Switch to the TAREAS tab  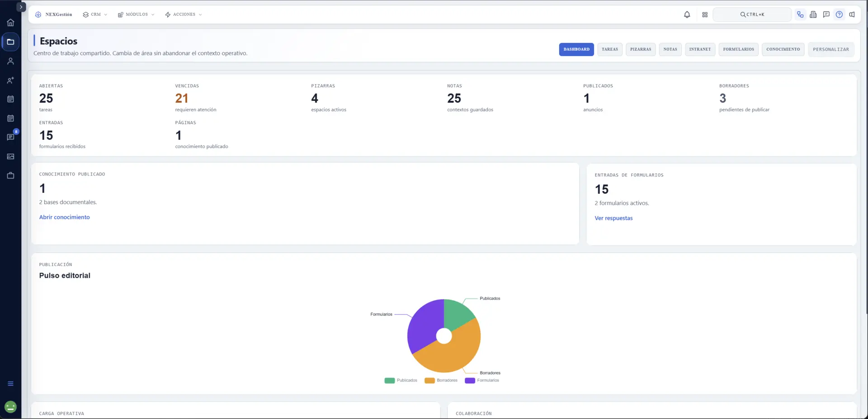610,49
